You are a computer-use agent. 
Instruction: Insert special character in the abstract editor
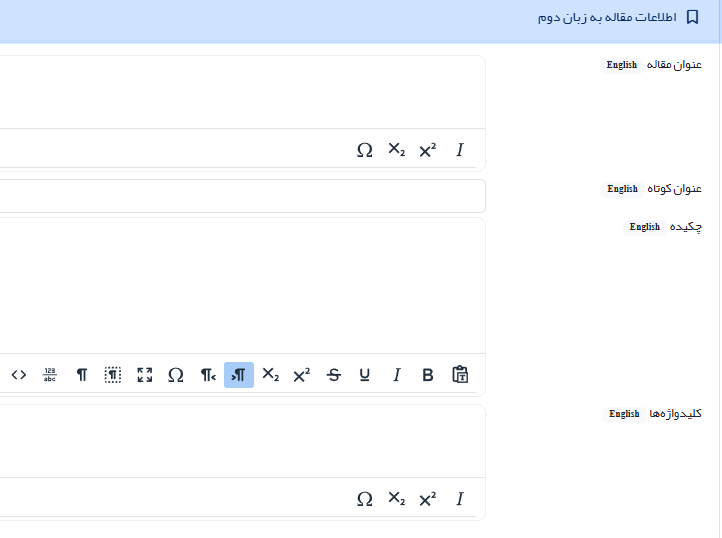176,375
